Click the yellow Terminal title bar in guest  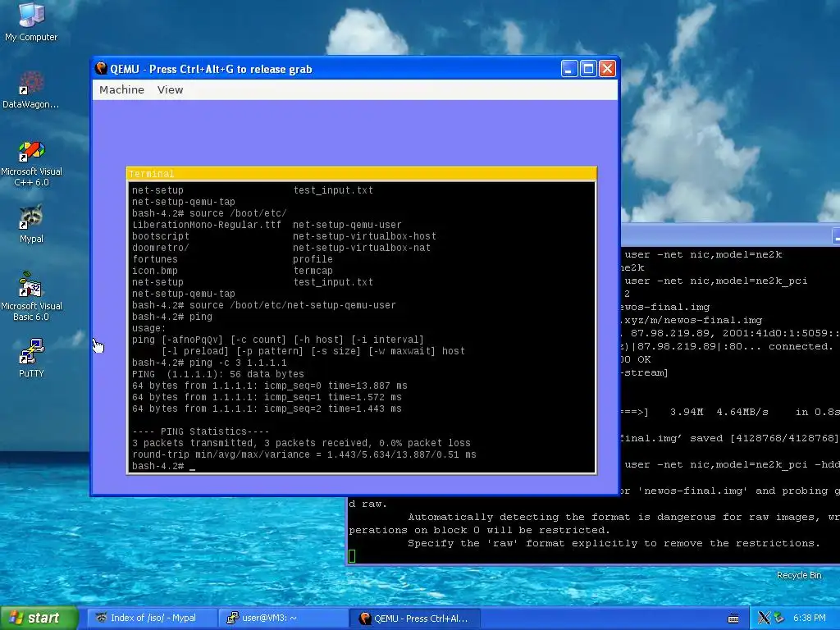(x=362, y=174)
